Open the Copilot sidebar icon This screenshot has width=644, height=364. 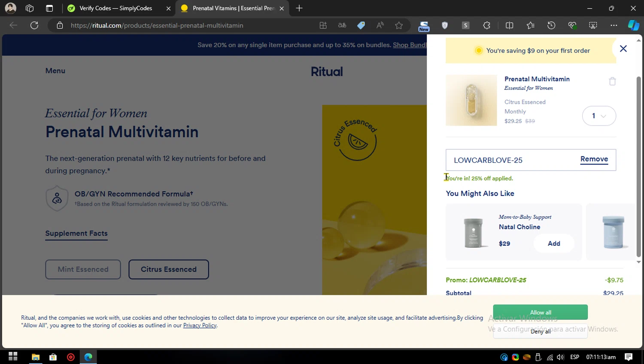(x=633, y=25)
